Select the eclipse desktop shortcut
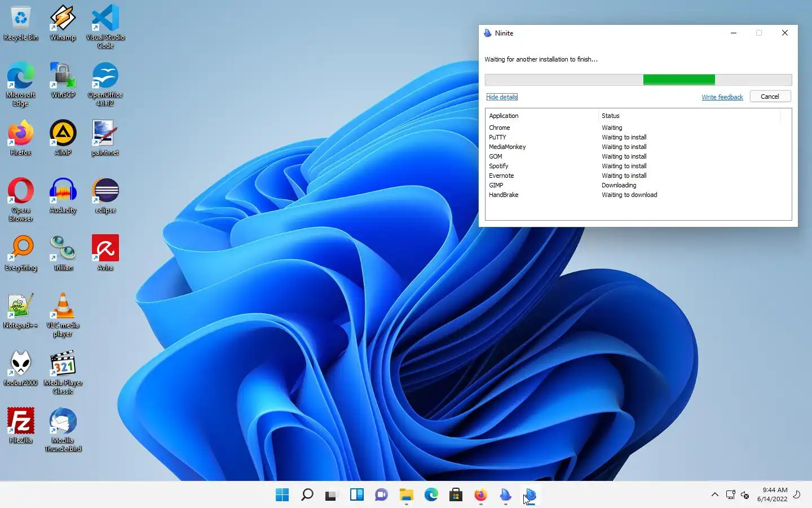The height and width of the screenshot is (508, 812). (x=105, y=196)
